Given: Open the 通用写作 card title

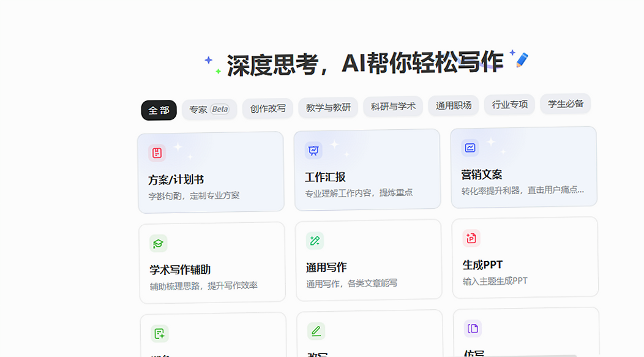Looking at the screenshot, I should pyautogui.click(x=326, y=268).
